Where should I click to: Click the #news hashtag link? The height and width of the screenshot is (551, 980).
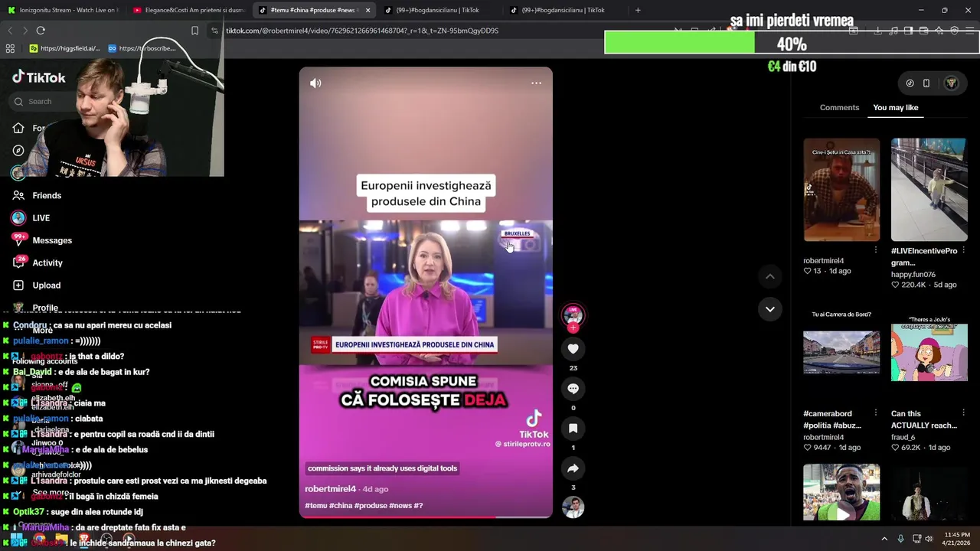pyautogui.click(x=400, y=506)
